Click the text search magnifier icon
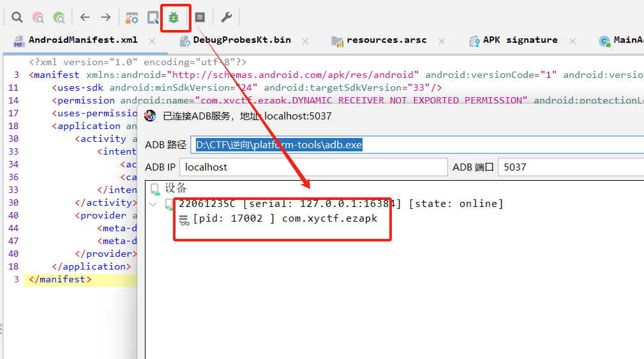The height and width of the screenshot is (359, 644). 17,17
